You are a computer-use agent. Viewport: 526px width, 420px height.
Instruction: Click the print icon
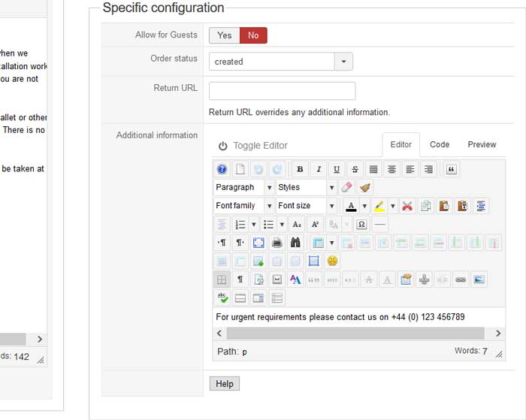[x=277, y=243]
